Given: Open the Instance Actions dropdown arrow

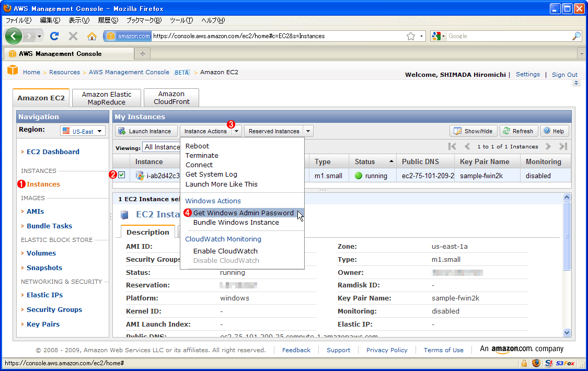Looking at the screenshot, I should 236,131.
